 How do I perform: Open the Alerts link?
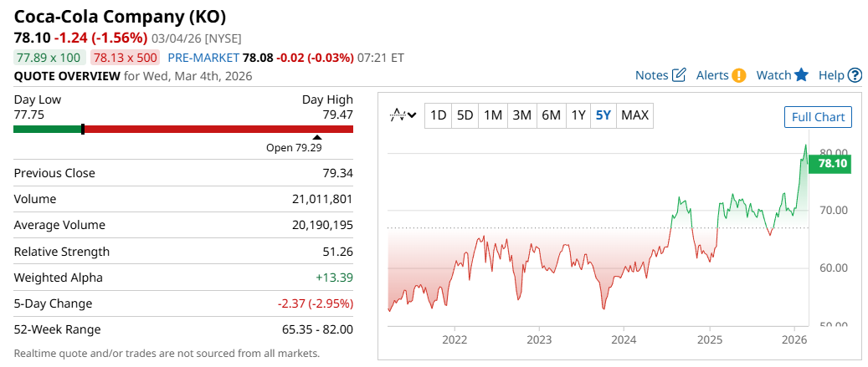[712, 75]
